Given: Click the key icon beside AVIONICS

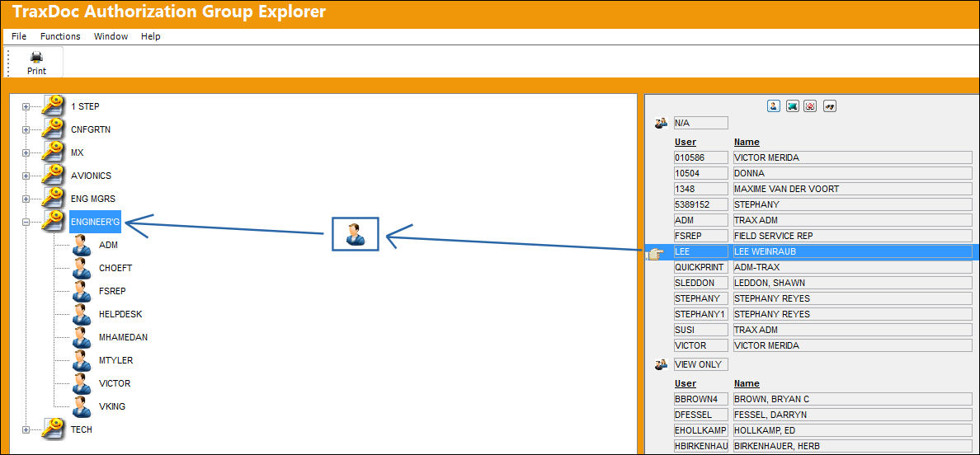Looking at the screenshot, I should tap(53, 176).
